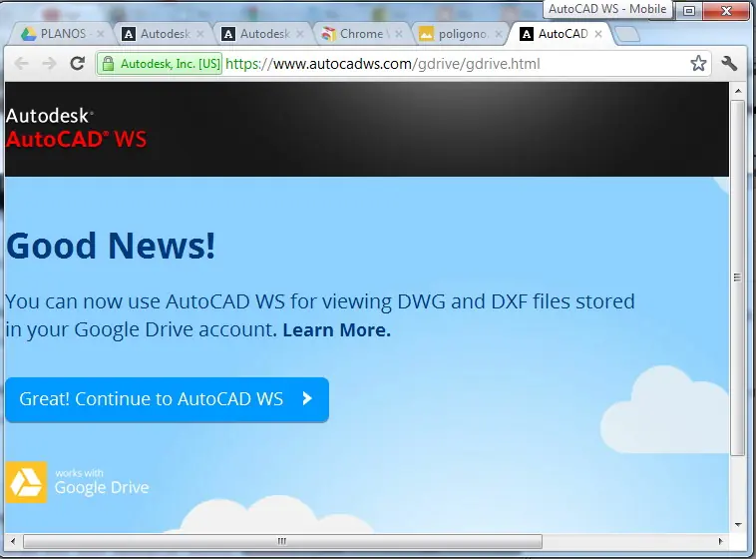Viewport: 756px width, 559px height.
Task: Click the browser back arrow
Action: click(x=21, y=63)
